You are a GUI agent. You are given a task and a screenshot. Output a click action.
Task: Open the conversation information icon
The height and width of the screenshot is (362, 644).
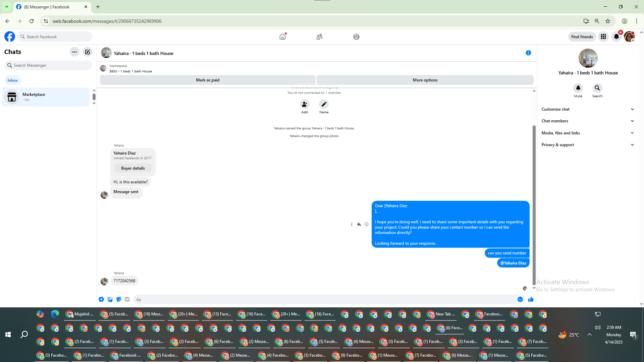pos(528,53)
